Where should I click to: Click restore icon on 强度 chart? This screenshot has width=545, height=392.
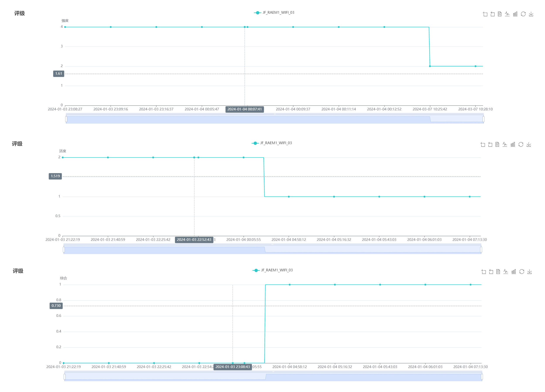point(523,14)
